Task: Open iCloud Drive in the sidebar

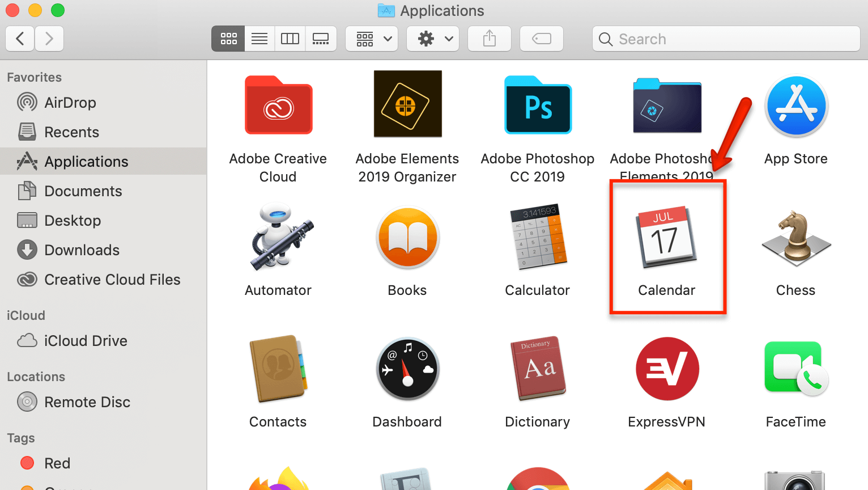Action: tap(103, 341)
